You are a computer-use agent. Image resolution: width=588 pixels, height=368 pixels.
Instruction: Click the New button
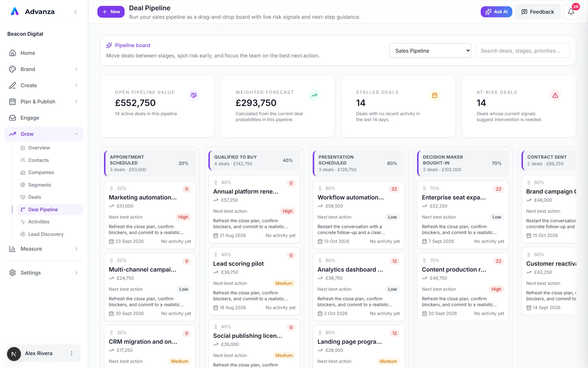point(111,12)
